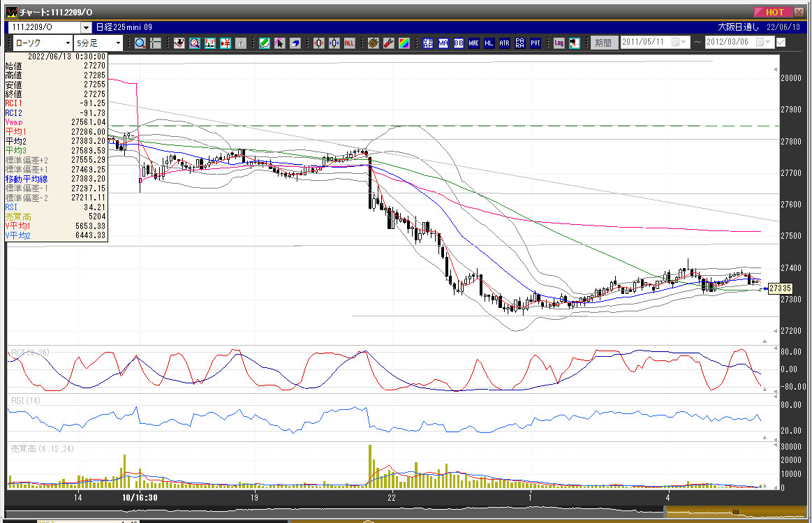Toggle the BB Bollinger Bands indicator
The height and width of the screenshot is (523, 812).
(x=458, y=43)
